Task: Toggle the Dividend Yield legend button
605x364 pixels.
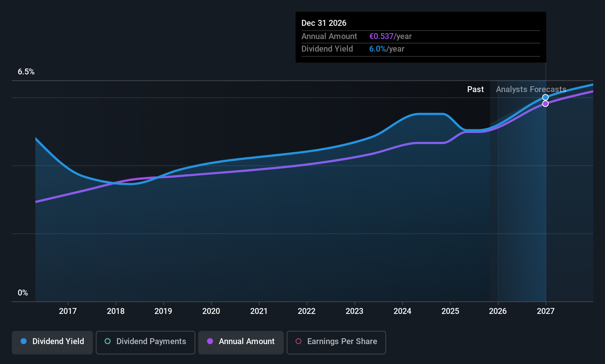Action: click(52, 342)
